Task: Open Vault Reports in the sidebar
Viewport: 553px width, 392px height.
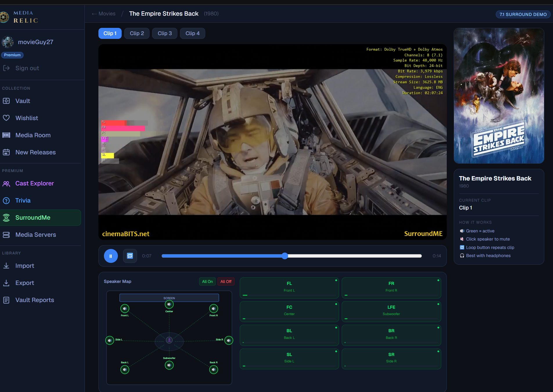Action: (40, 300)
